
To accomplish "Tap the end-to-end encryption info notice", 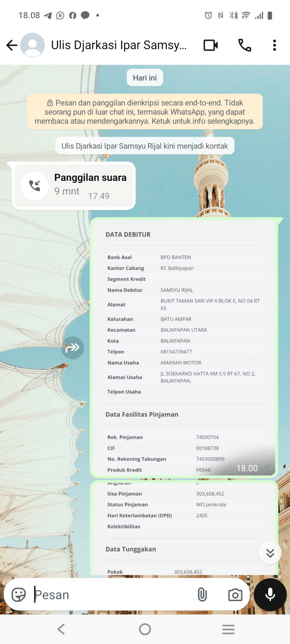I will tap(145, 112).
